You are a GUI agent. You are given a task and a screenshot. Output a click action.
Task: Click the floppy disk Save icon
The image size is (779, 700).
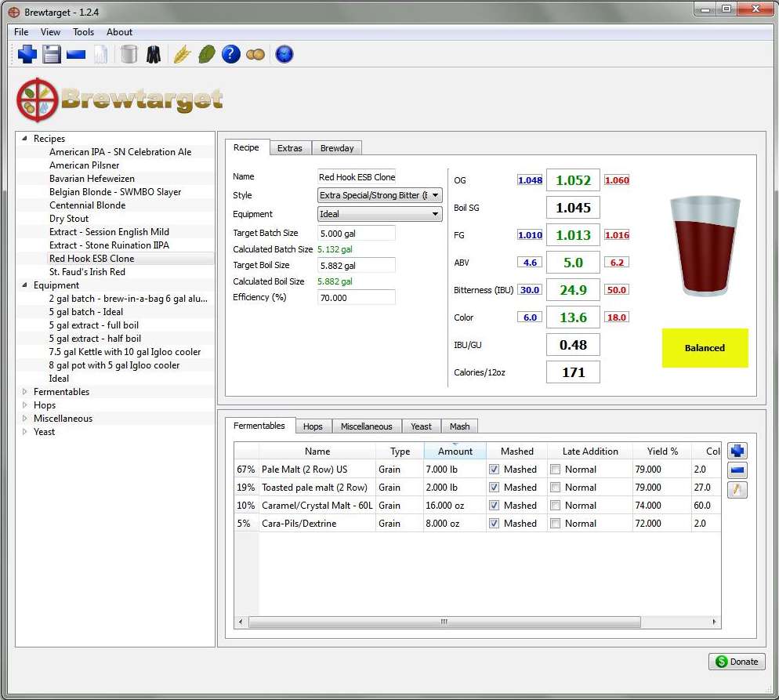coord(52,54)
